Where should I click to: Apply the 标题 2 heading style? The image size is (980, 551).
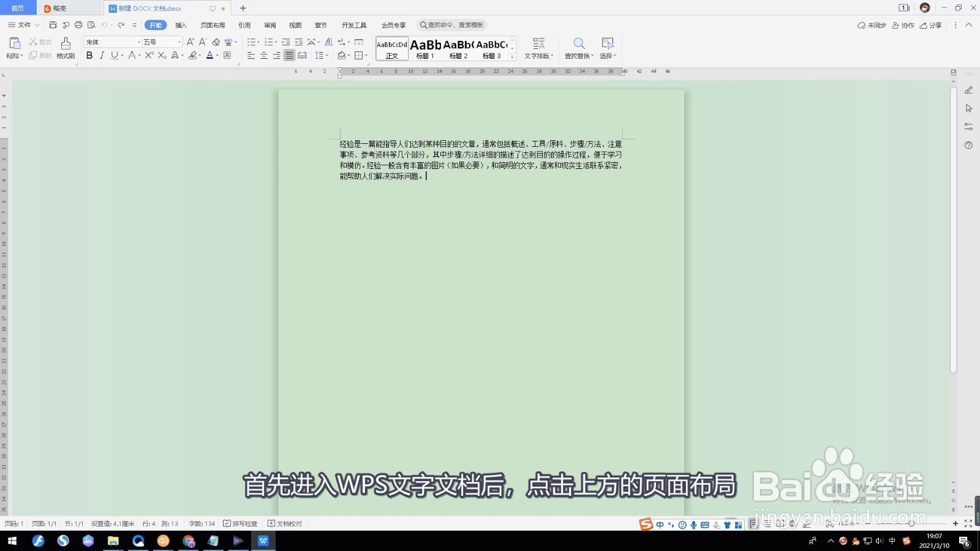[458, 48]
